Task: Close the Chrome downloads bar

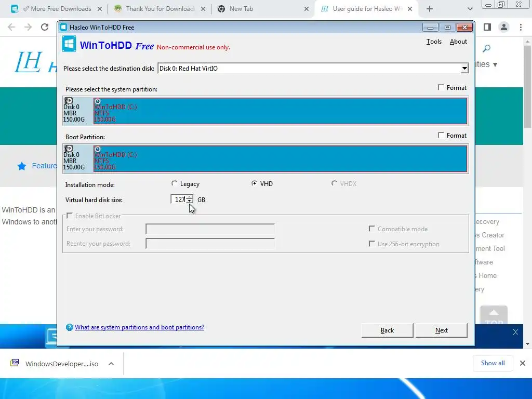Action: 523,363
